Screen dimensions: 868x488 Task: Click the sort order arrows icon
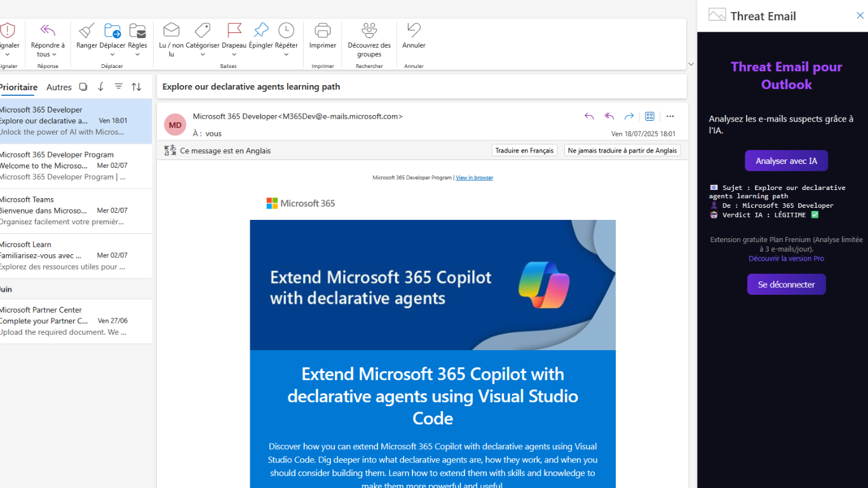click(x=137, y=87)
